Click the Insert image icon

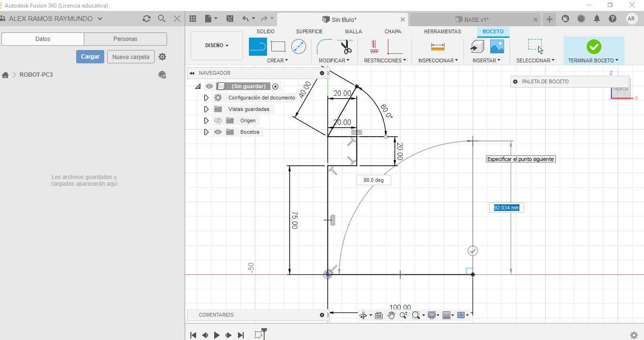[x=497, y=47]
